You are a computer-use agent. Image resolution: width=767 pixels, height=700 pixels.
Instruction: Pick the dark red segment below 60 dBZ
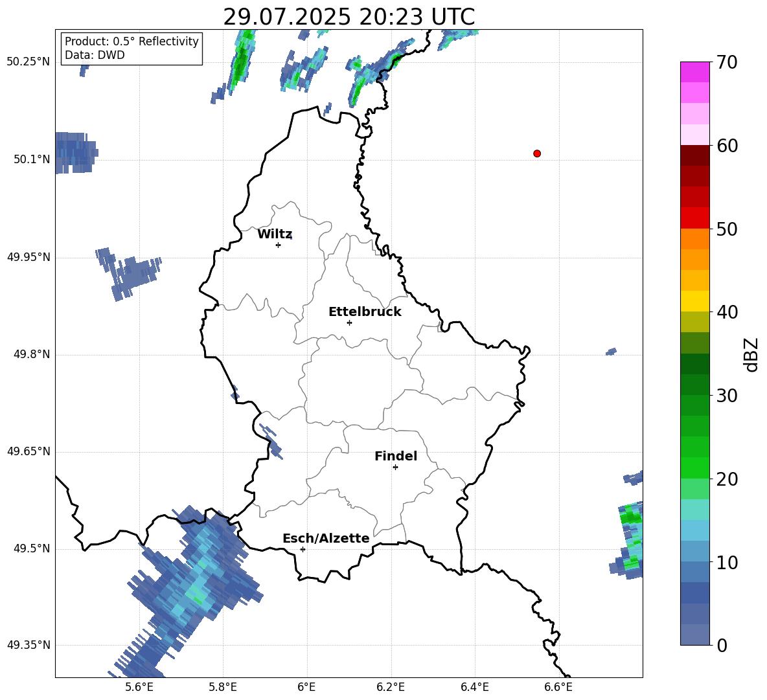point(694,155)
